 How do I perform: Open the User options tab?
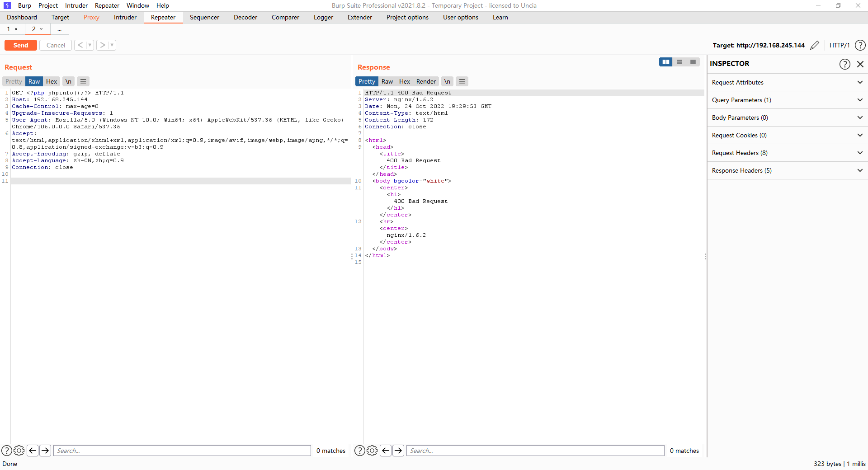[x=461, y=17]
